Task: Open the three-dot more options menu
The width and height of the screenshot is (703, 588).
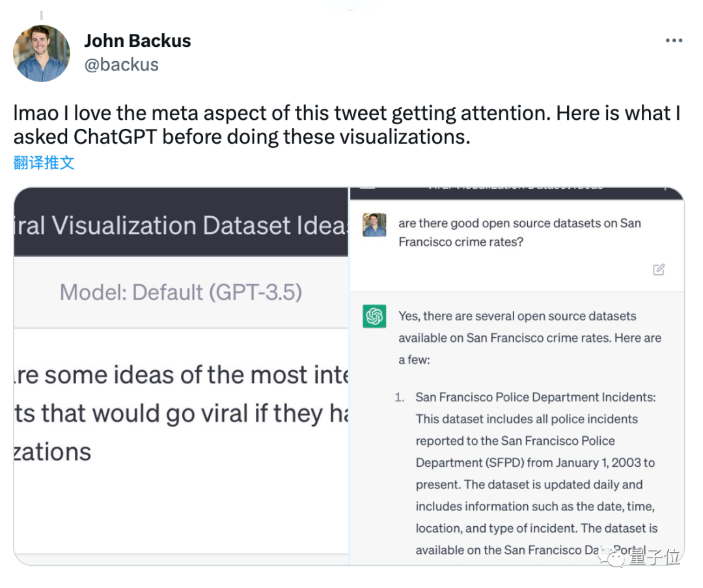Action: click(x=674, y=41)
